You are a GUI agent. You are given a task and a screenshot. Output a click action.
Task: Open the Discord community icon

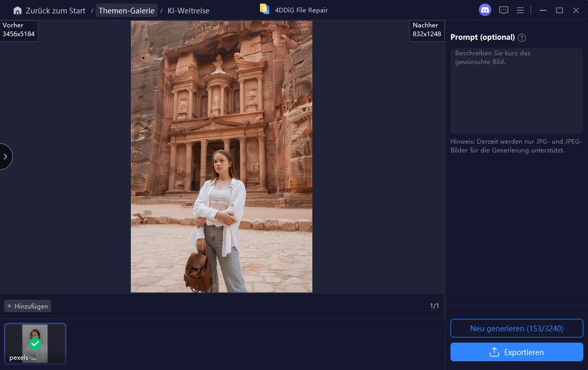click(x=485, y=10)
